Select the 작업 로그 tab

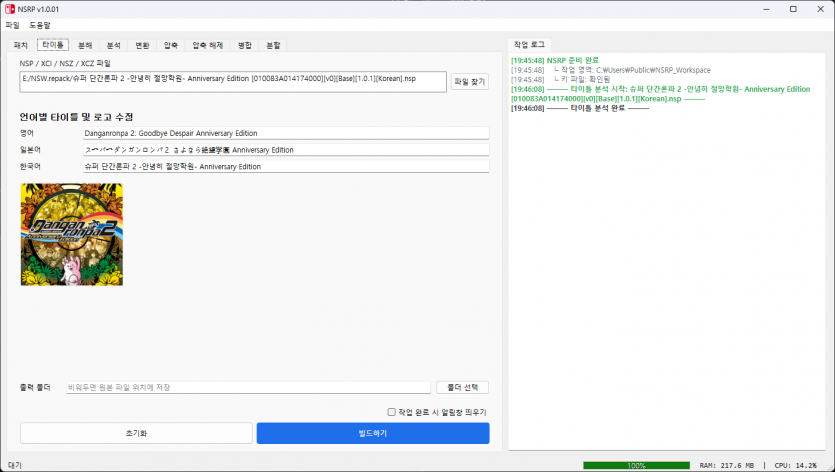click(529, 45)
